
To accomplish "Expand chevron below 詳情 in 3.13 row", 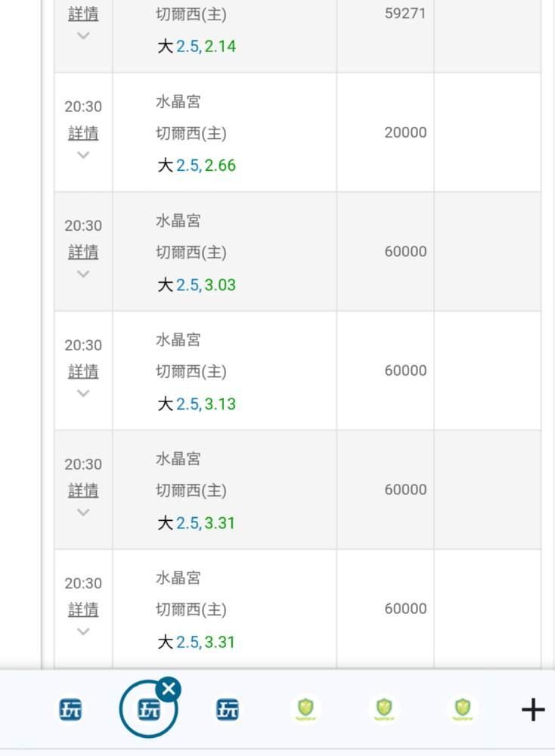I will 83,393.
